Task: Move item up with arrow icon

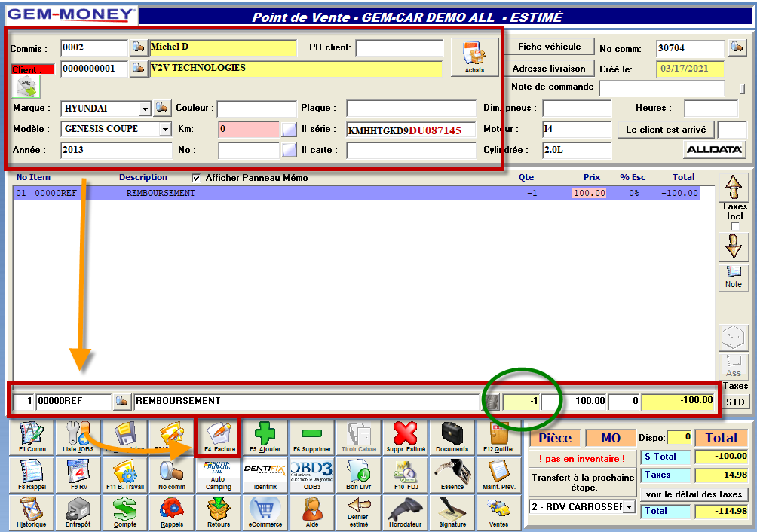Action: pos(734,187)
